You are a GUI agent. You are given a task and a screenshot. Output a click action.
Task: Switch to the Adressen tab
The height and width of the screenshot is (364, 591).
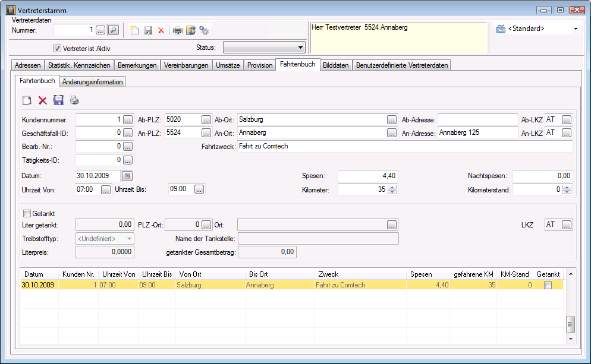(27, 65)
